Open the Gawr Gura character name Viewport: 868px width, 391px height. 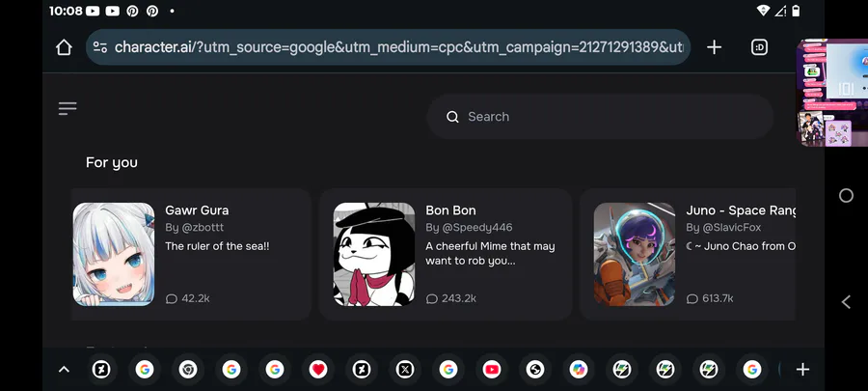197,210
